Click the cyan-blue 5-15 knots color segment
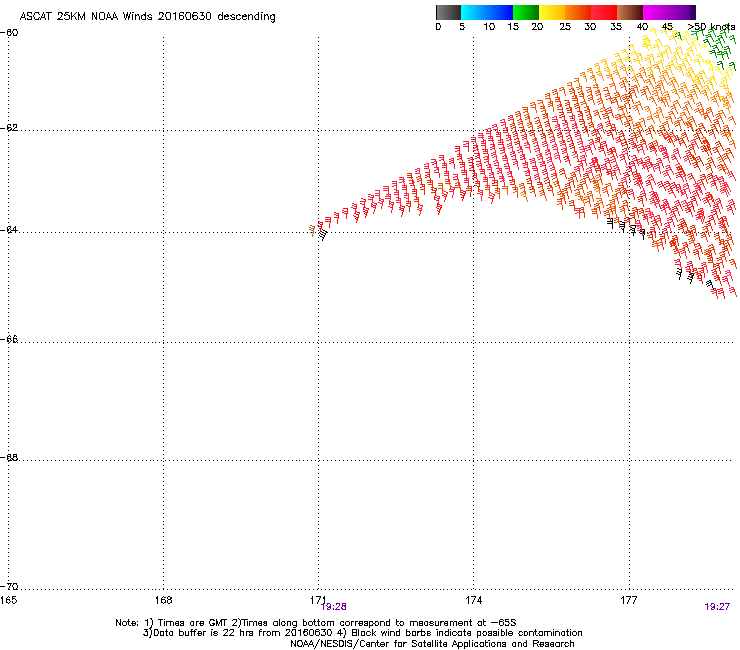 [487, 12]
